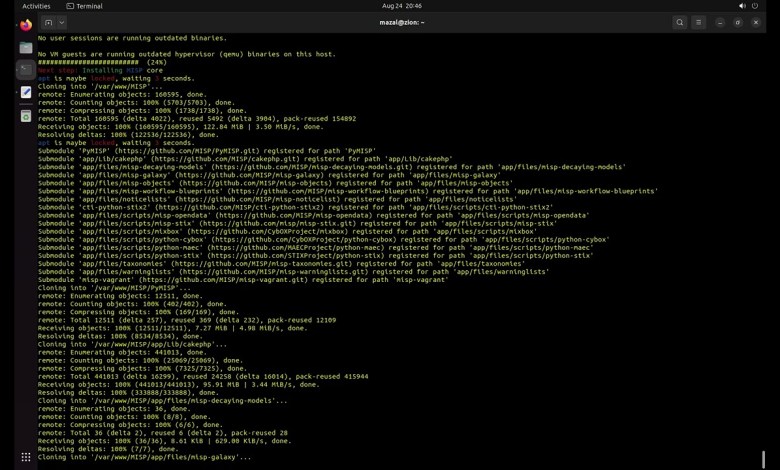Open the power menu icon in top bar
Image resolution: width=780 pixels, height=470 pixels.
[x=755, y=6]
